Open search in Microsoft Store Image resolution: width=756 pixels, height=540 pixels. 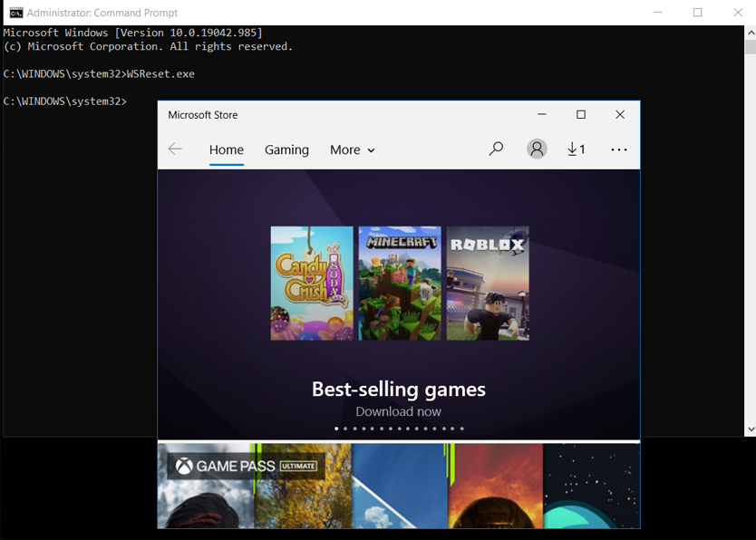coord(496,149)
